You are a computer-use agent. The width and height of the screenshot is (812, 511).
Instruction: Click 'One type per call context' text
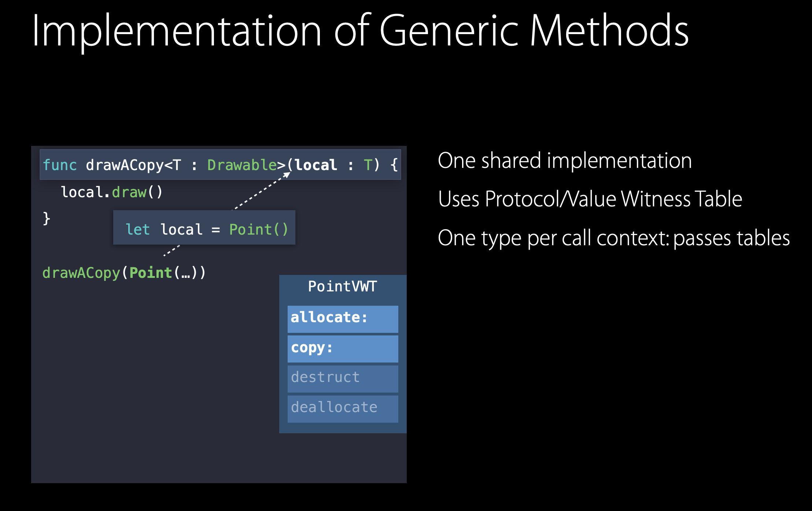(x=553, y=238)
